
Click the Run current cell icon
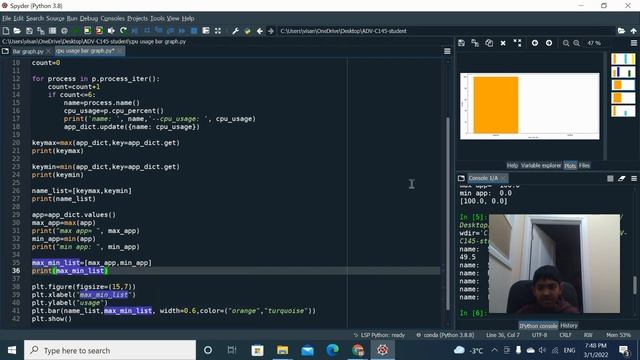pos(87,31)
